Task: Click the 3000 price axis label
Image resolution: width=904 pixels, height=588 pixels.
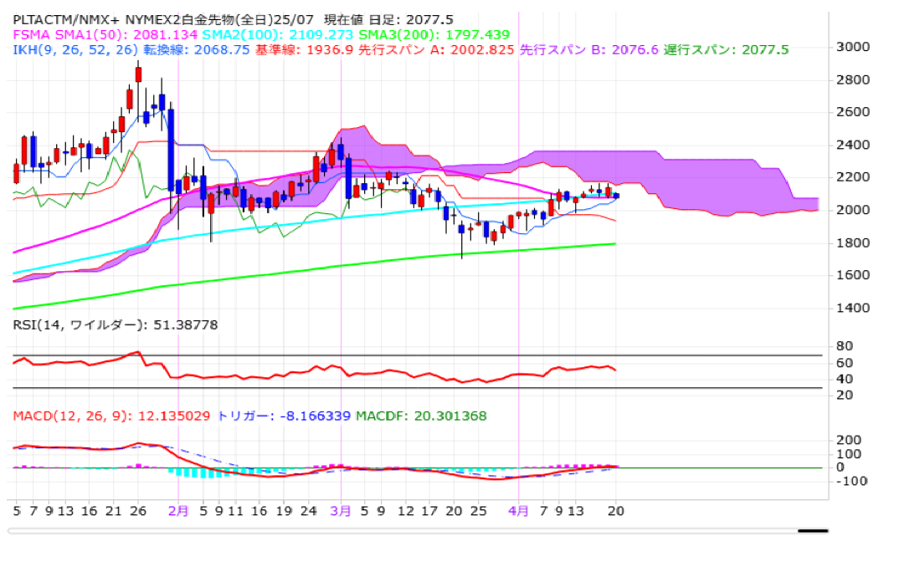Action: pos(854,47)
